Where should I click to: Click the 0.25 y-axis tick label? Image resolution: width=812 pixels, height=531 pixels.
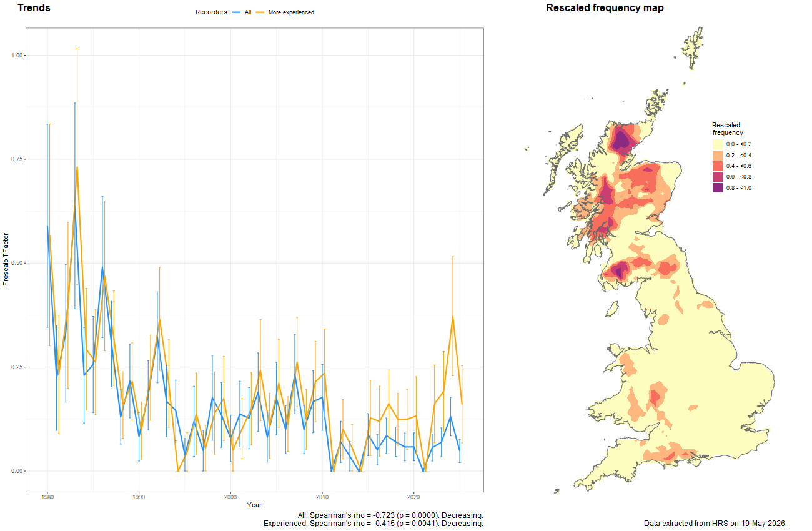coord(17,367)
